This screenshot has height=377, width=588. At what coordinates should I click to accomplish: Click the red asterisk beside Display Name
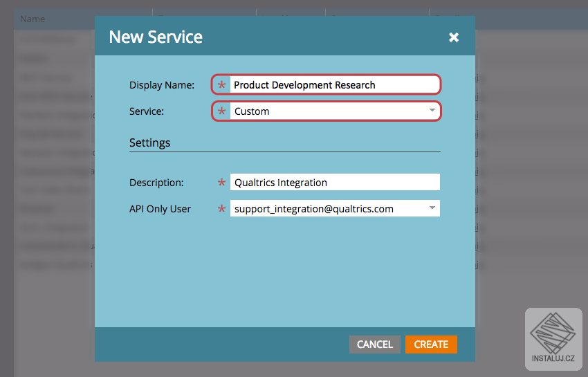click(x=221, y=85)
